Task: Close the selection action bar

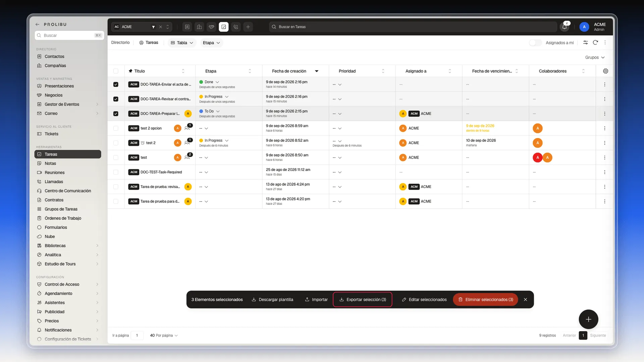Action: [x=525, y=300]
